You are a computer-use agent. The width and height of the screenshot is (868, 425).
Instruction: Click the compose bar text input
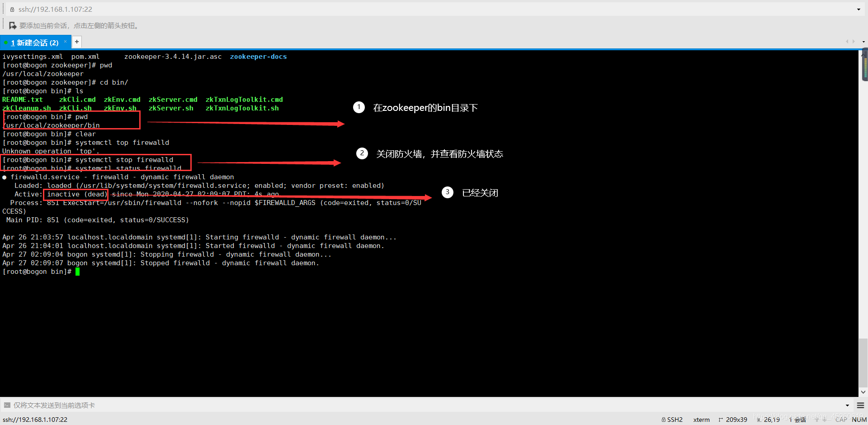tap(425, 405)
